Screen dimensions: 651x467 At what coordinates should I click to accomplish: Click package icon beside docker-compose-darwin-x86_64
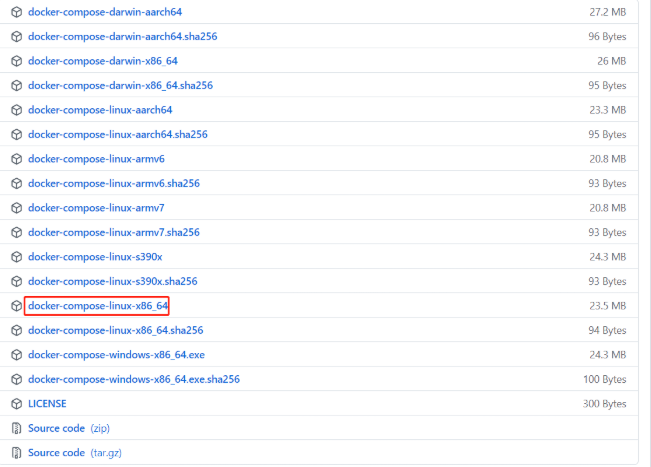pyautogui.click(x=16, y=61)
